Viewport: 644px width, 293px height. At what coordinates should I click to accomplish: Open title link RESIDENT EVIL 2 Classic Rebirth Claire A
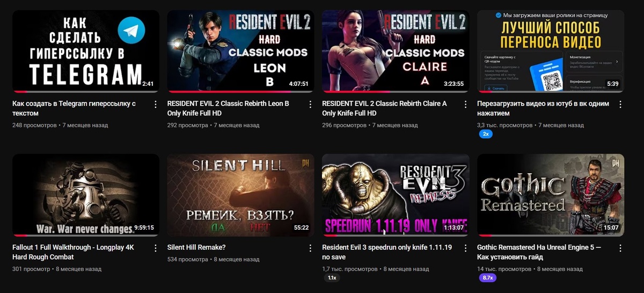(x=384, y=108)
